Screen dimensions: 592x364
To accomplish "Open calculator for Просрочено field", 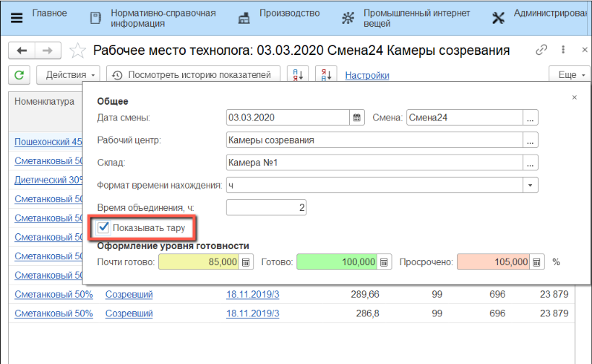I will [x=537, y=262].
